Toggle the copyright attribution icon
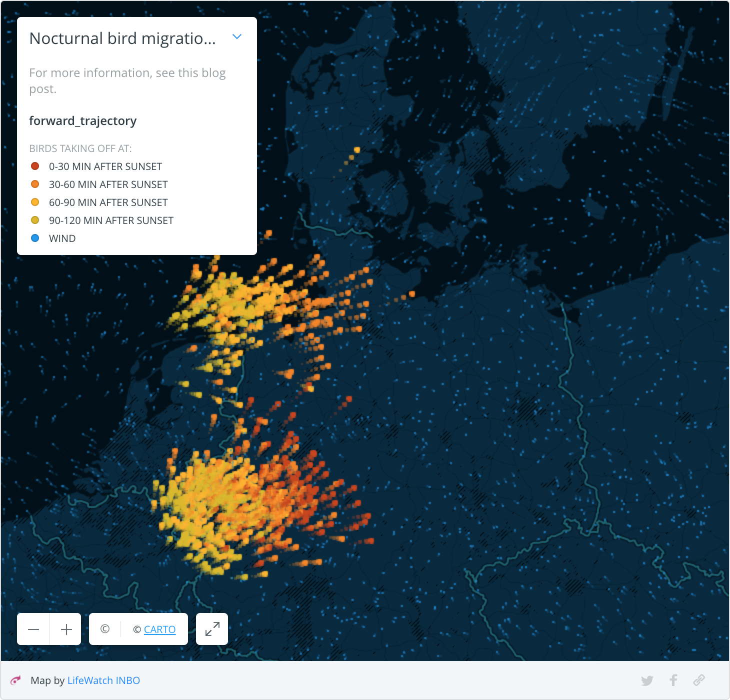730x700 pixels. pos(105,629)
